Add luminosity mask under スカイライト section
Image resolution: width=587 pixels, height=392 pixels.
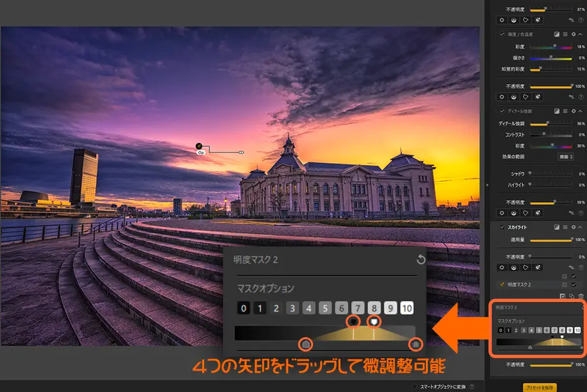(x=537, y=267)
